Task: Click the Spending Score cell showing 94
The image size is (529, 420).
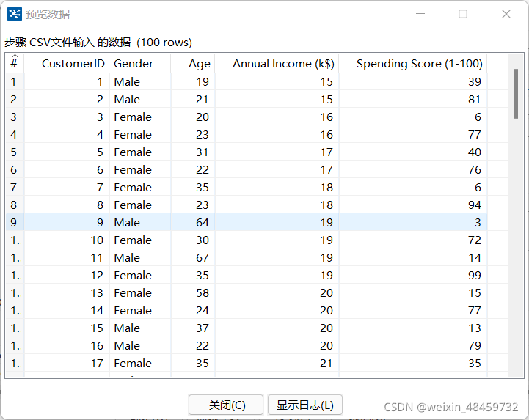Action: pyautogui.click(x=413, y=205)
